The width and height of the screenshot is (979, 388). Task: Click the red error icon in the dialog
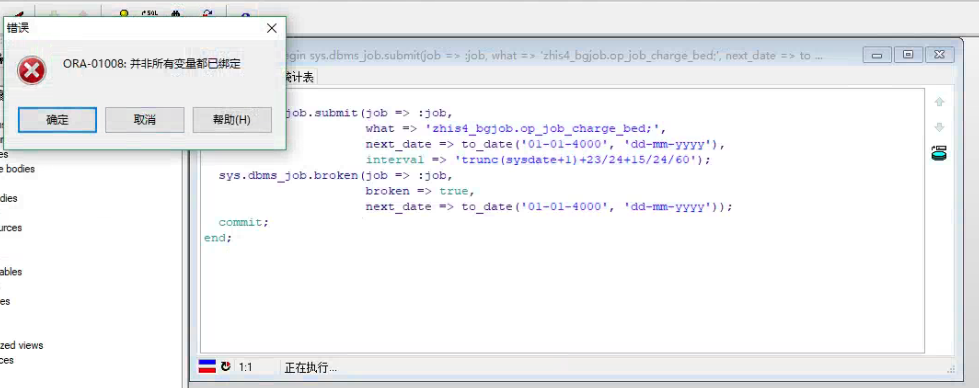pyautogui.click(x=31, y=70)
